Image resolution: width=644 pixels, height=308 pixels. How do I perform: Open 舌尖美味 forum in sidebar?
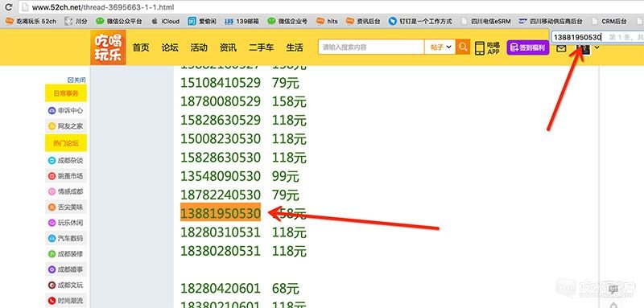click(66, 207)
